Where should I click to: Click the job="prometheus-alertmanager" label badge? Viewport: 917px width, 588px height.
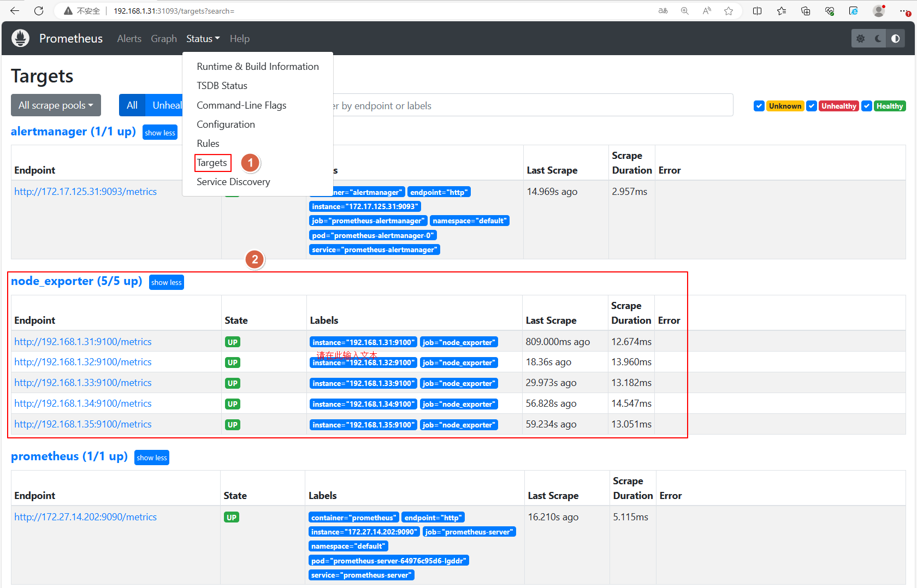(368, 221)
